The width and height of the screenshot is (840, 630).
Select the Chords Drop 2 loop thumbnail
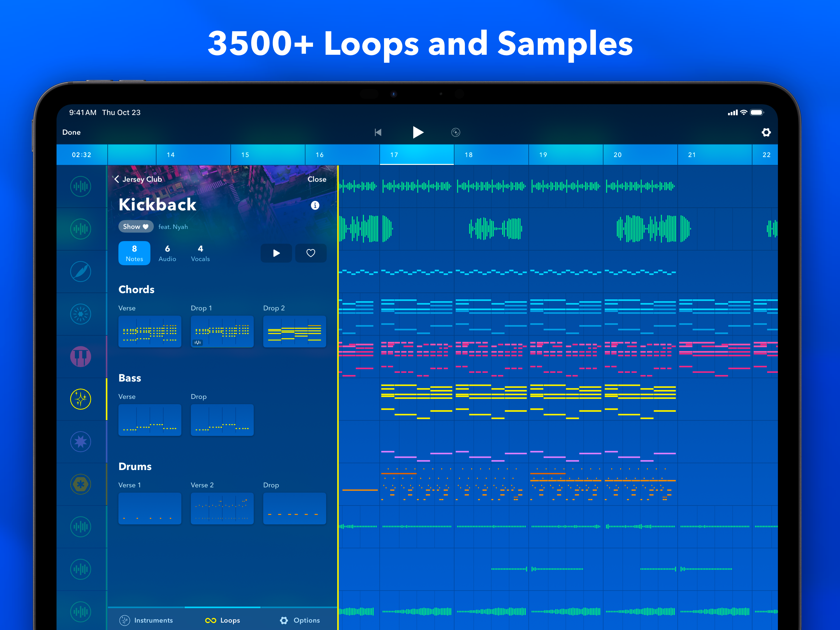tap(294, 331)
